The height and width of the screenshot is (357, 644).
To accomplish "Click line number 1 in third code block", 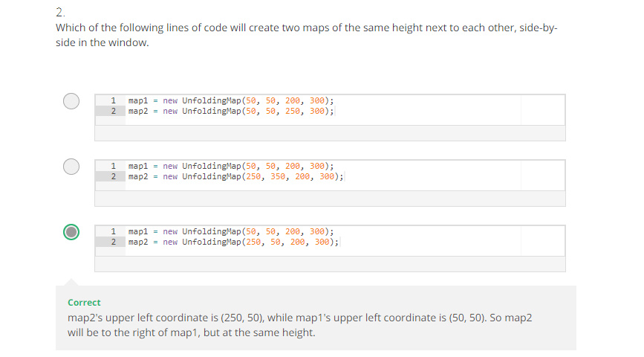I will coord(114,231).
